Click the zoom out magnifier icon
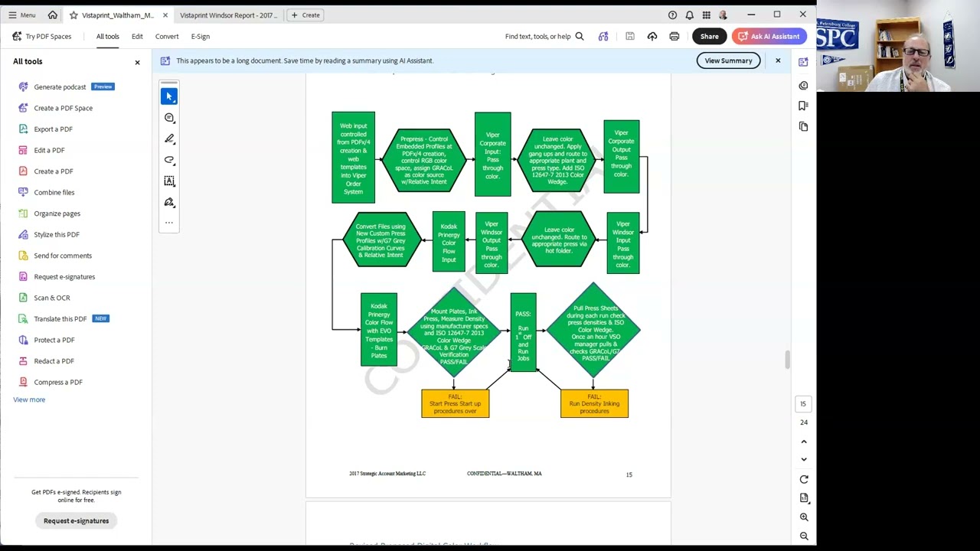The height and width of the screenshot is (551, 980). coord(804,536)
